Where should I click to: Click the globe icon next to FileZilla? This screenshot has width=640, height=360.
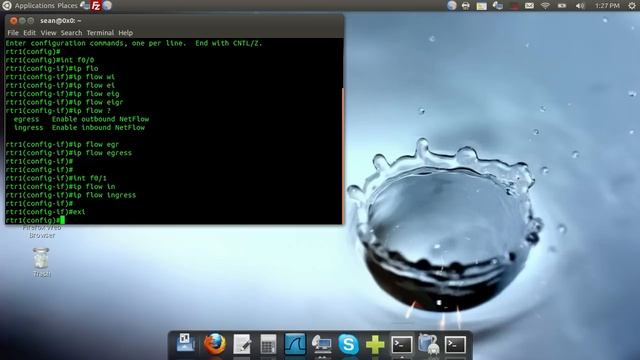(x=107, y=5)
